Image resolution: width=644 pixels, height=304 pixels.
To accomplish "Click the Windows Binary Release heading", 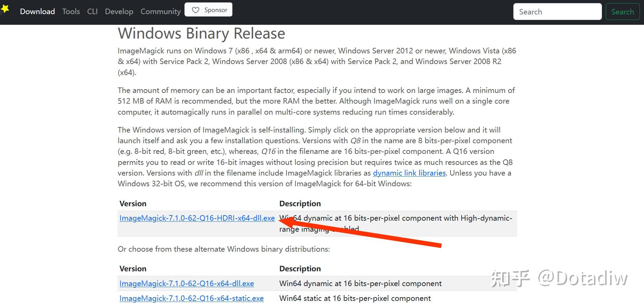I will tap(201, 33).
